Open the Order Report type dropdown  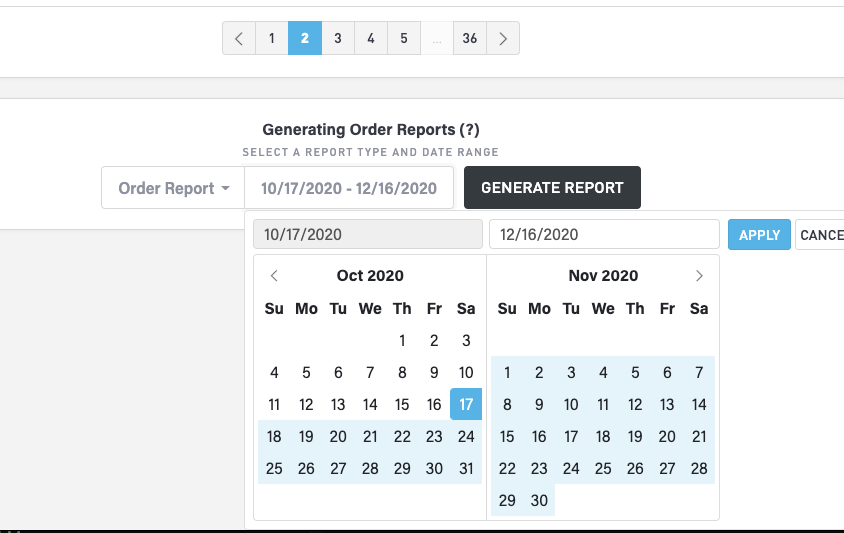click(173, 188)
